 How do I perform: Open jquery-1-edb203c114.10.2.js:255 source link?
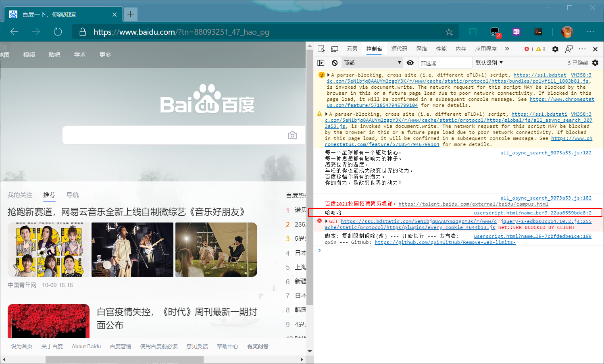(546, 221)
